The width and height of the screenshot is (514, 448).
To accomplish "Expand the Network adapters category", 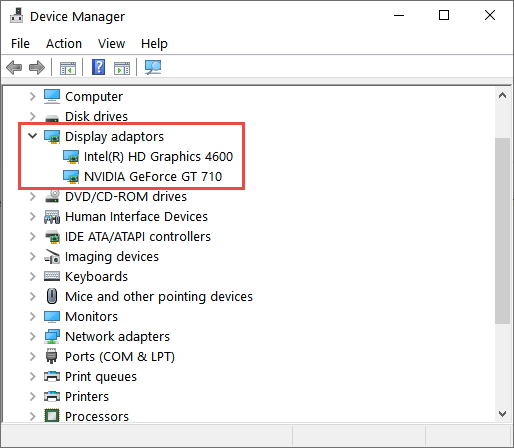I will click(32, 336).
